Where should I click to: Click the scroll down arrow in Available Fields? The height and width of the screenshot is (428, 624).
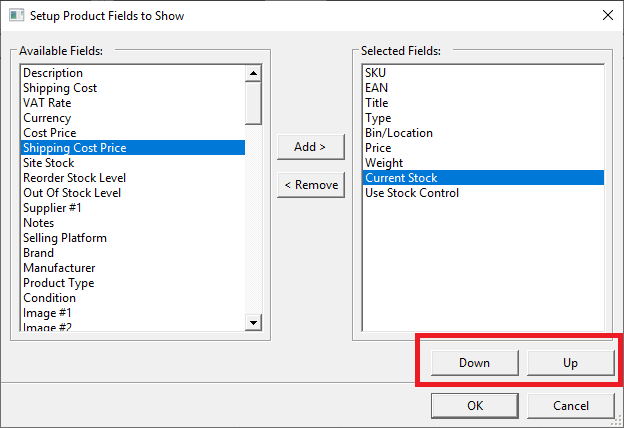253,322
